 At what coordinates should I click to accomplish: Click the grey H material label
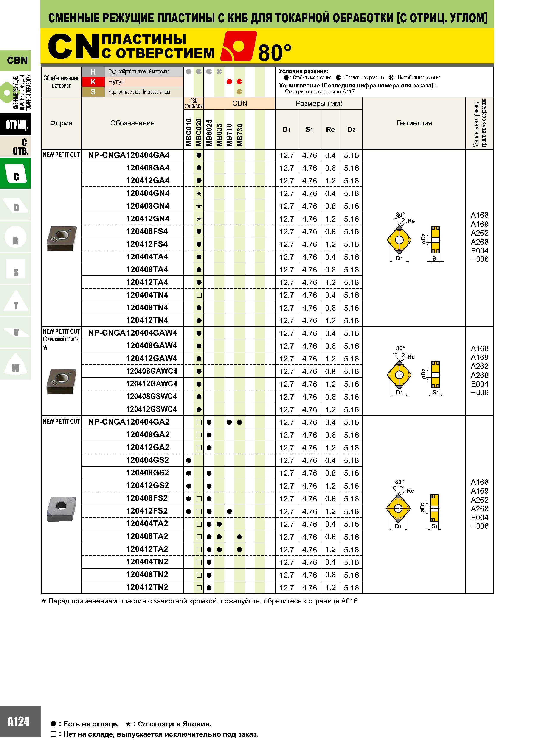93,72
